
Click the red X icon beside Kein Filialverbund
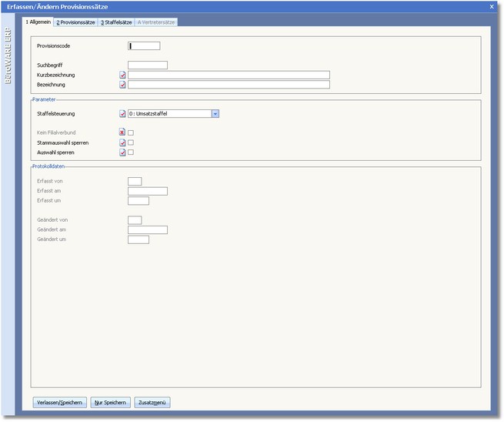[122, 133]
